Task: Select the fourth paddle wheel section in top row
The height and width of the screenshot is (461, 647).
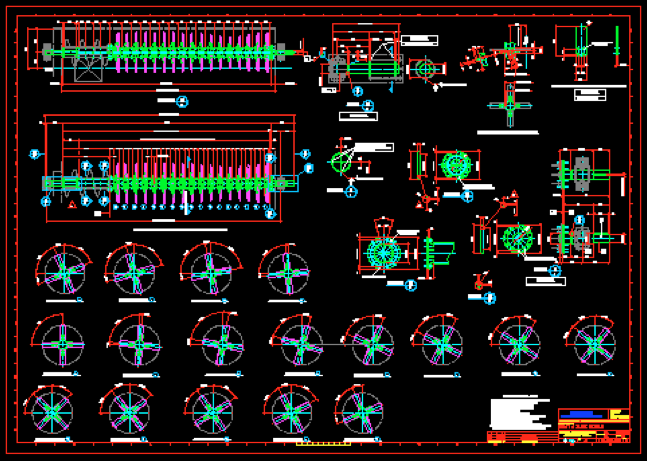Action: tap(286, 272)
